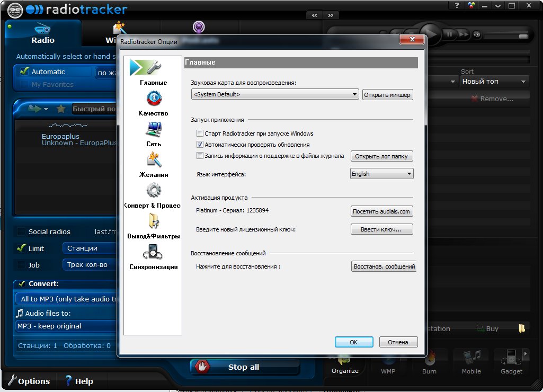Open the Желания options category
The image size is (543, 392).
(154, 165)
